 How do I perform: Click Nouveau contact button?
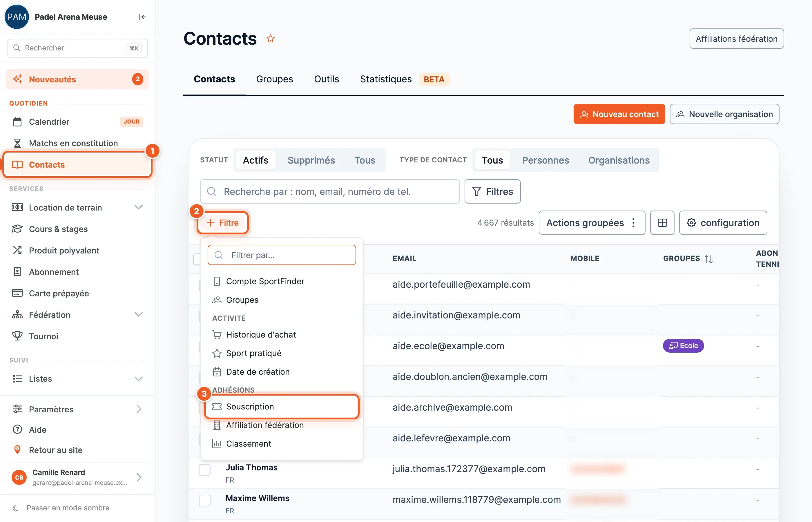(619, 114)
